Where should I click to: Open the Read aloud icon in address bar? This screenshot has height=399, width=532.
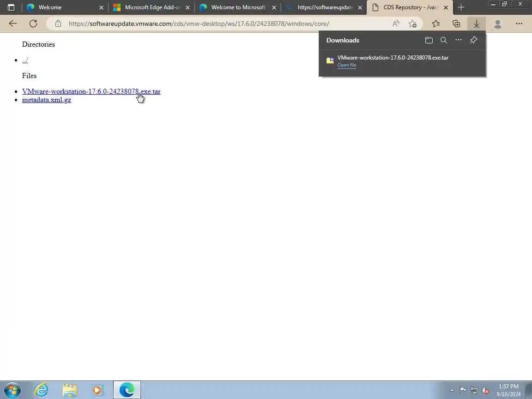pyautogui.click(x=396, y=24)
